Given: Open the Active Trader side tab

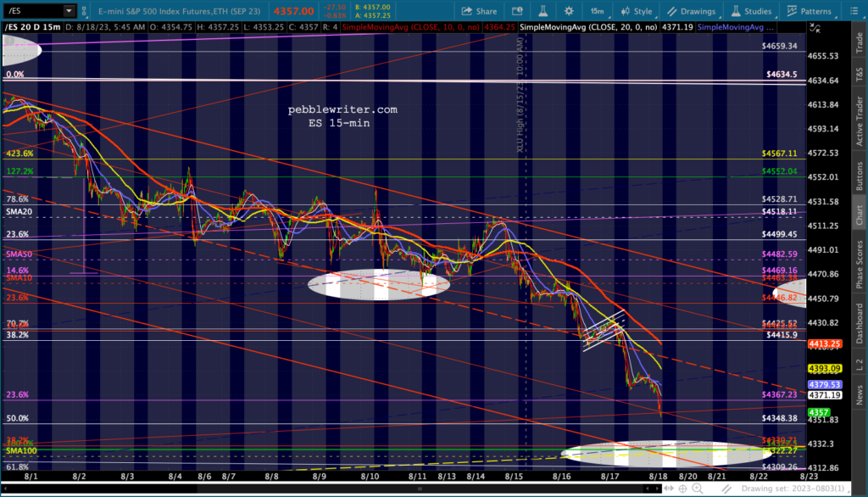Looking at the screenshot, I should [860, 120].
